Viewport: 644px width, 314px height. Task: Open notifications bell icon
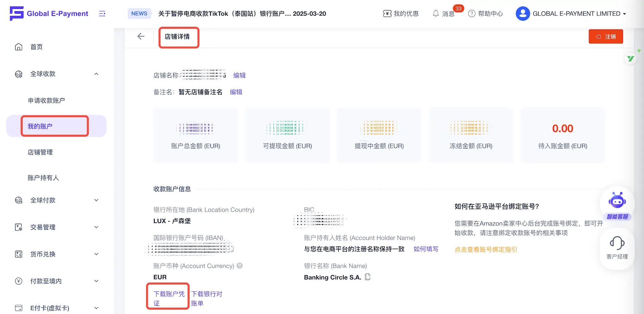436,14
